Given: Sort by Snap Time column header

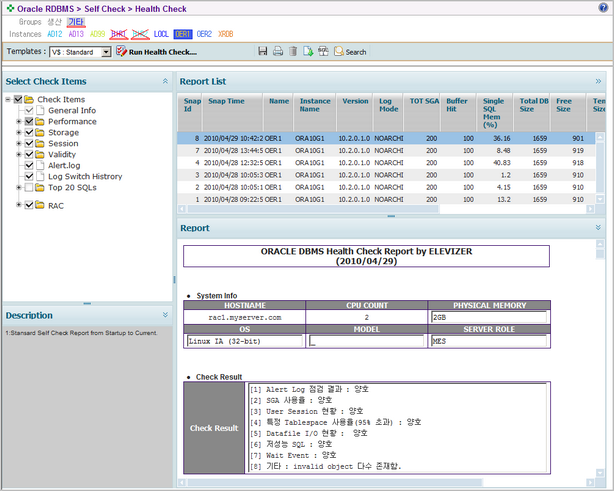Looking at the screenshot, I should [232, 112].
